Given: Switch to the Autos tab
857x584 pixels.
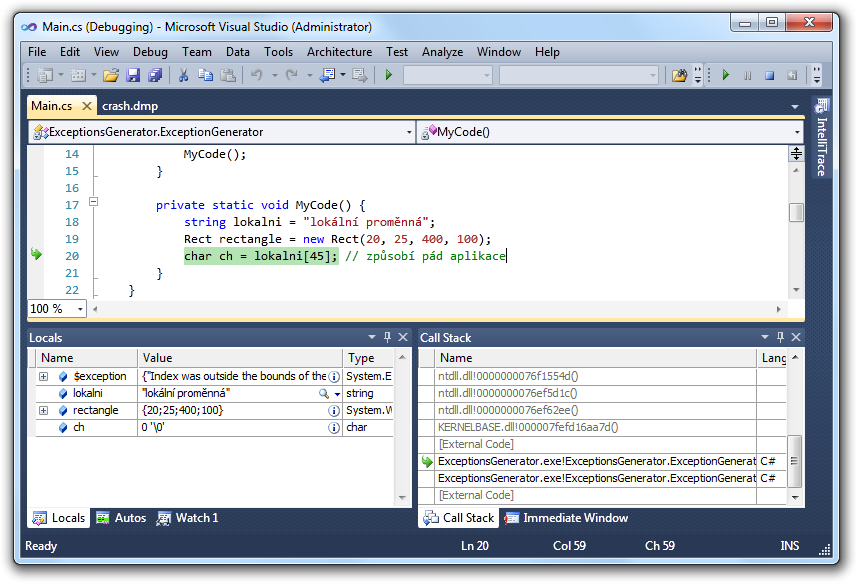Looking at the screenshot, I should coord(121,518).
